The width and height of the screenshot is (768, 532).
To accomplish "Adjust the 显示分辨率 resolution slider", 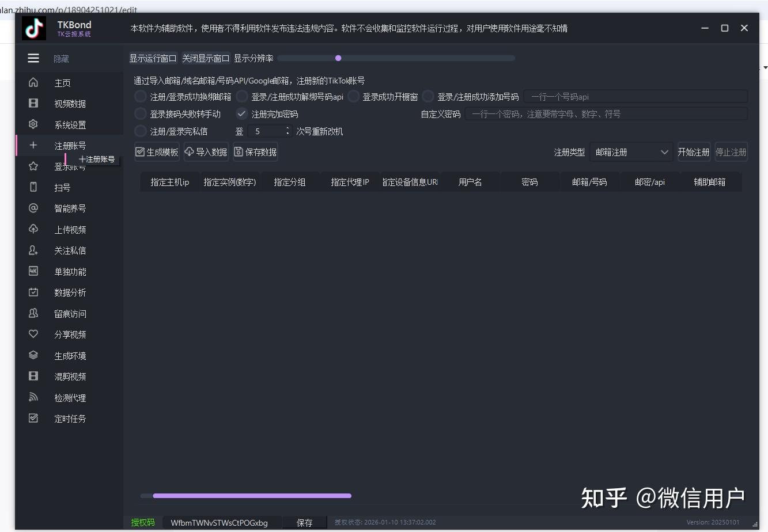I will [x=338, y=58].
